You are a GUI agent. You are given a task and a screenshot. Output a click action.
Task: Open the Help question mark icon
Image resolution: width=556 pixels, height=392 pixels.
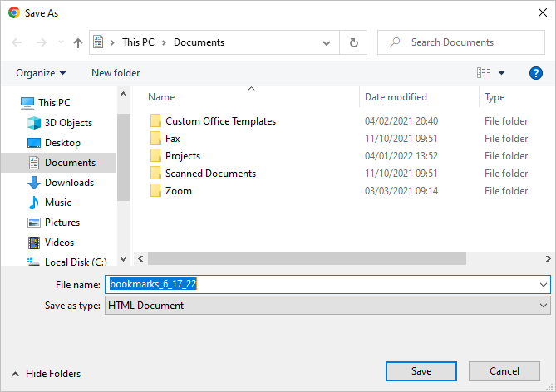click(x=536, y=73)
